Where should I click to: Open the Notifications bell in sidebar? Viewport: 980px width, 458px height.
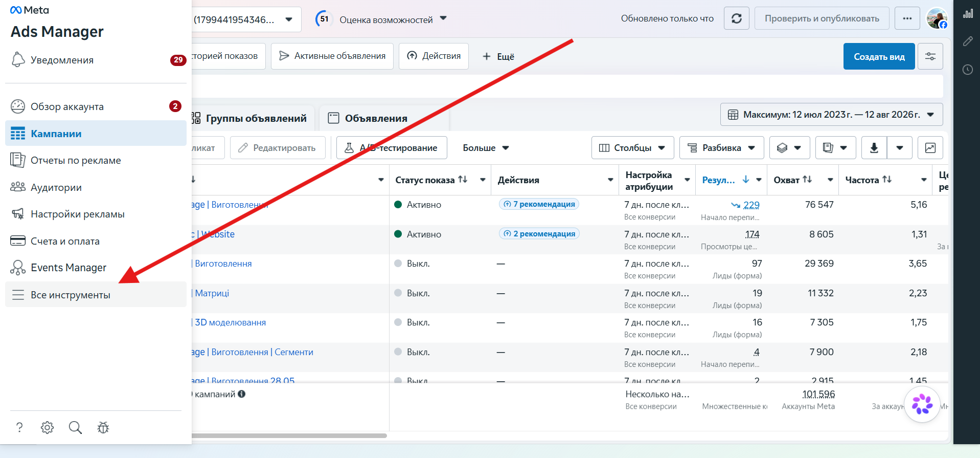click(x=18, y=59)
